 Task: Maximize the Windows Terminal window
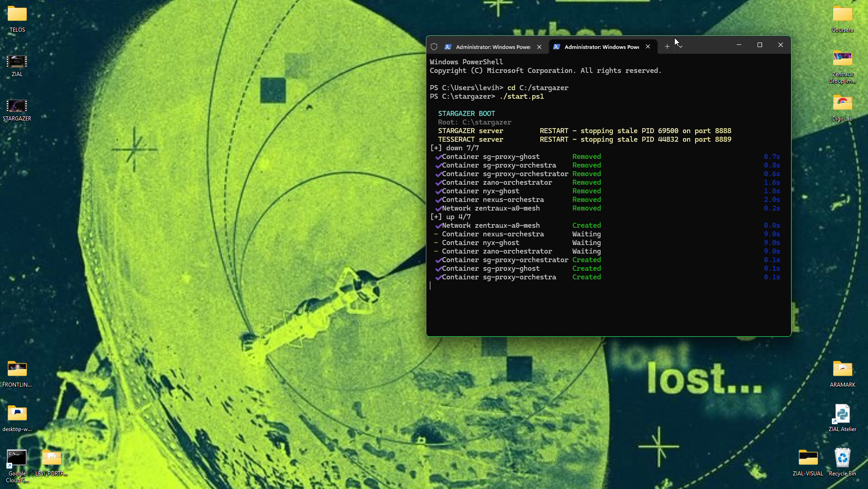pyautogui.click(x=760, y=45)
